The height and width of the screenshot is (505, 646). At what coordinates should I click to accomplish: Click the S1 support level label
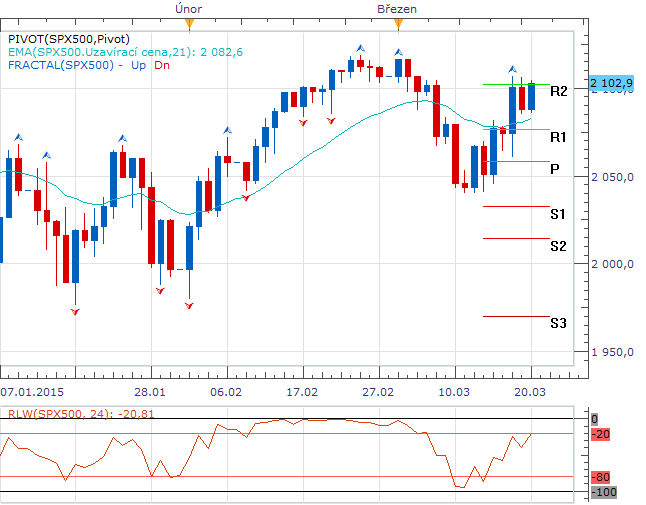pos(558,214)
